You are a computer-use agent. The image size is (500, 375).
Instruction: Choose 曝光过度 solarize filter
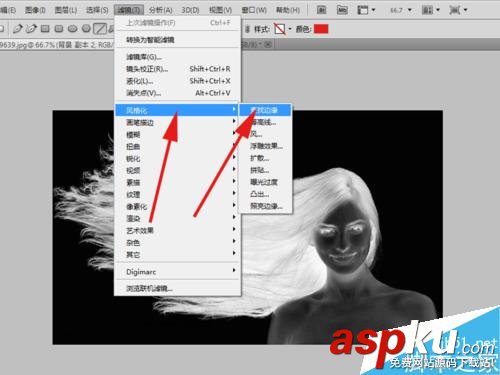tap(266, 182)
